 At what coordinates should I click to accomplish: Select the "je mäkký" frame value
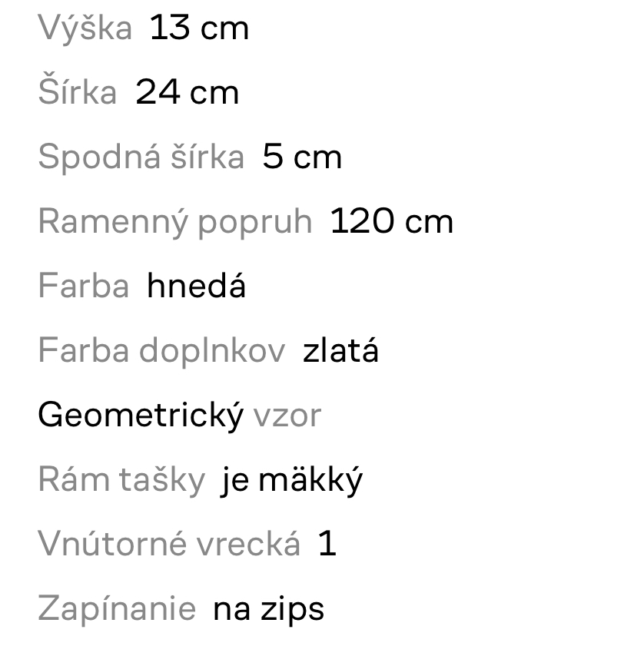[291, 480]
